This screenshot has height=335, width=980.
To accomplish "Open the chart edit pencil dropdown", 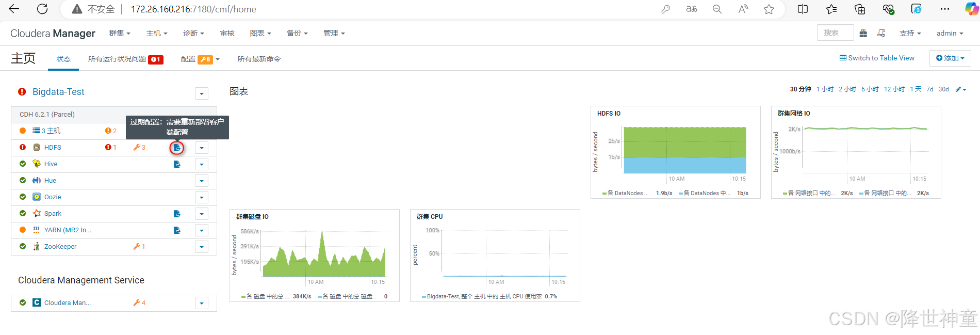I will click(961, 89).
